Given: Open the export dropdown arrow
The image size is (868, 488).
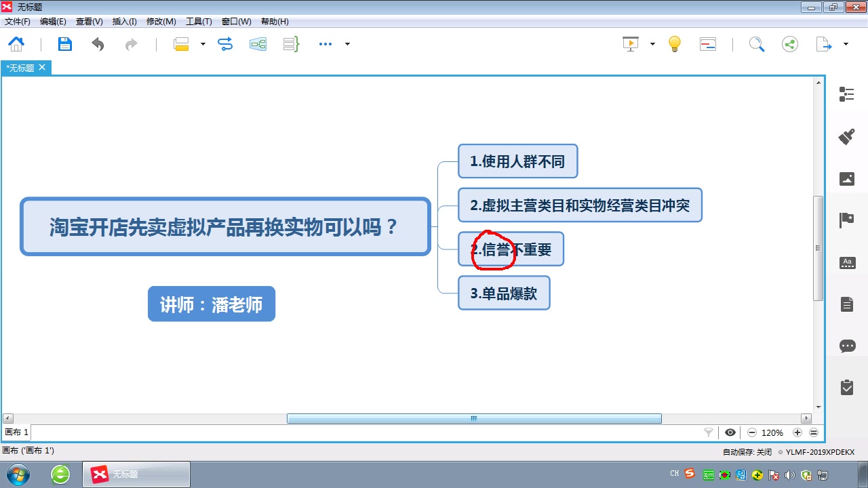Looking at the screenshot, I should point(846,44).
